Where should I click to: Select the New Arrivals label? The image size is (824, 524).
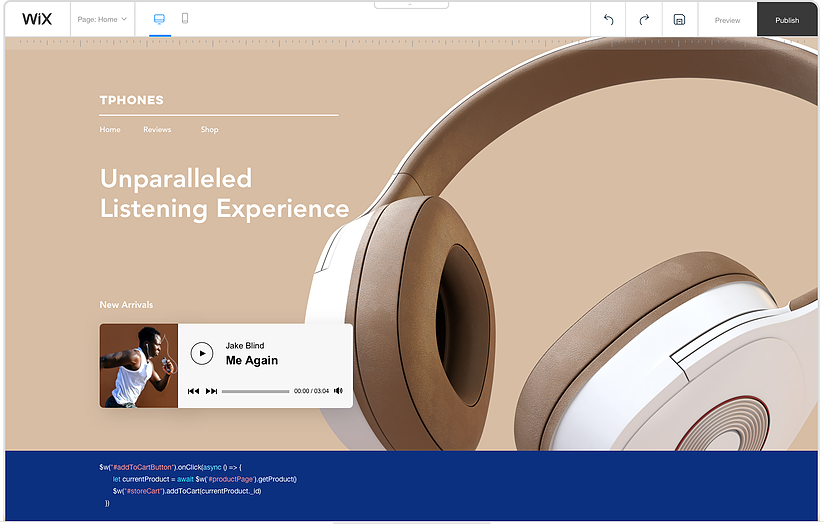point(126,304)
